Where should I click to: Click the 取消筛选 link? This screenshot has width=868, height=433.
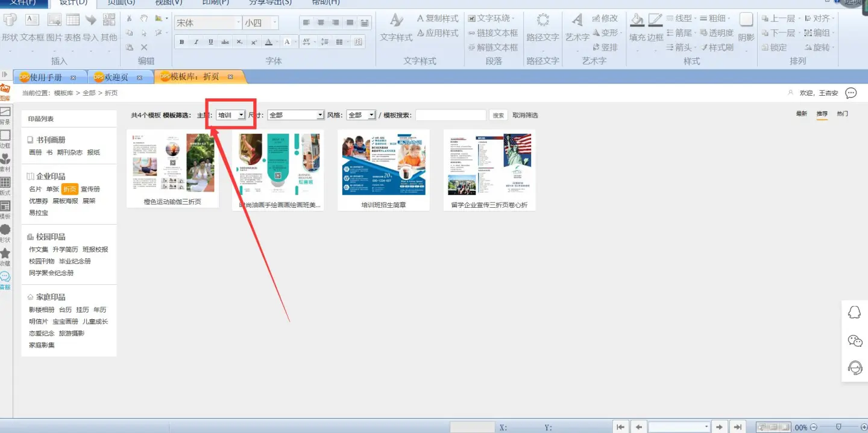[x=525, y=115]
